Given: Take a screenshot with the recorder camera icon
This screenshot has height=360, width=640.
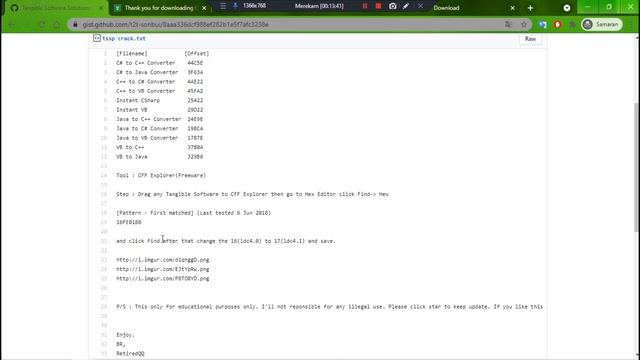Looking at the screenshot, I should pos(392,6).
